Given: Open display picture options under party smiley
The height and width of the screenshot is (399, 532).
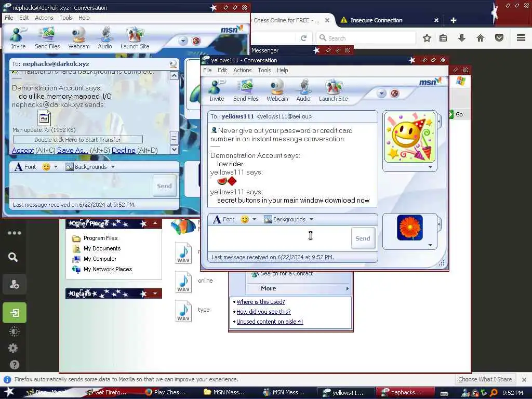Looking at the screenshot, I should (x=430, y=167).
